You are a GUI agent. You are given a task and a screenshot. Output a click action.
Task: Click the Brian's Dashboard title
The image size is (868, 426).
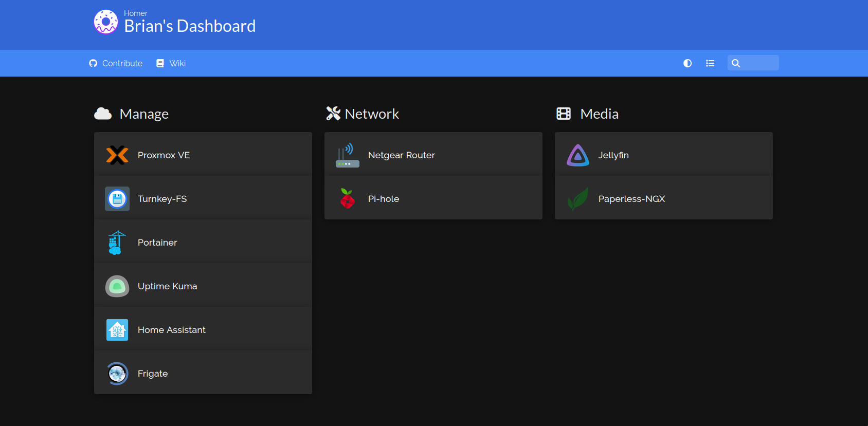pyautogui.click(x=190, y=26)
